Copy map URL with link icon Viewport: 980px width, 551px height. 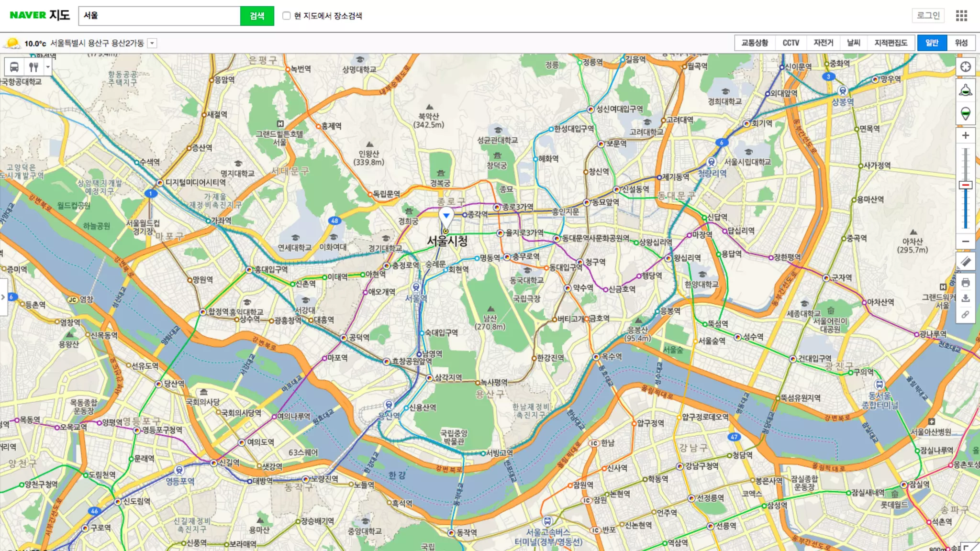click(x=965, y=314)
